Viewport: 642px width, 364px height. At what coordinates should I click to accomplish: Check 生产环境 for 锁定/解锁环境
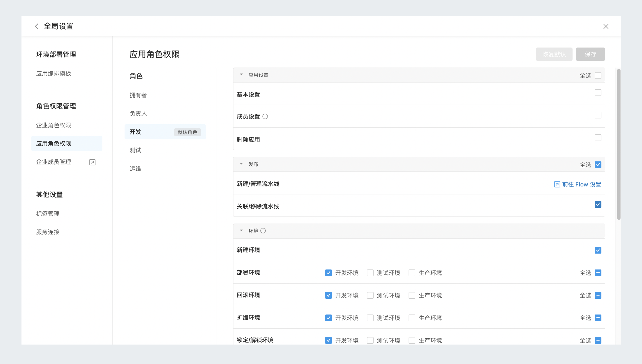pos(412,340)
